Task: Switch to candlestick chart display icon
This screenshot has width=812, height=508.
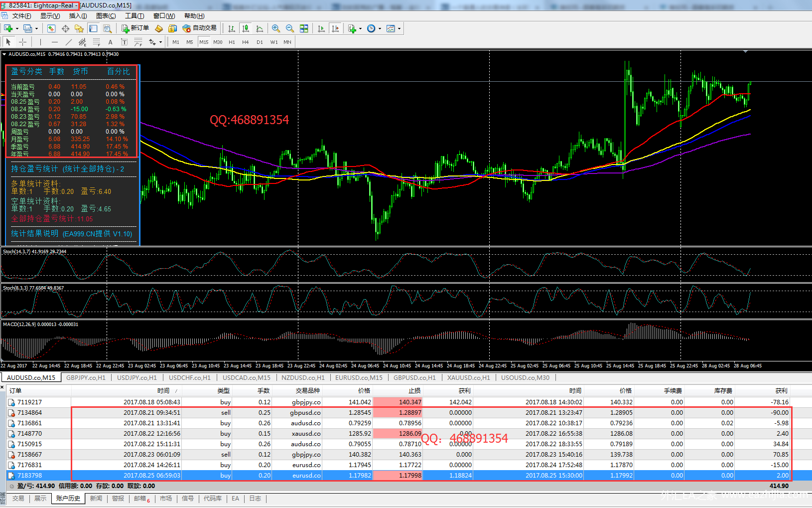Action: point(245,28)
